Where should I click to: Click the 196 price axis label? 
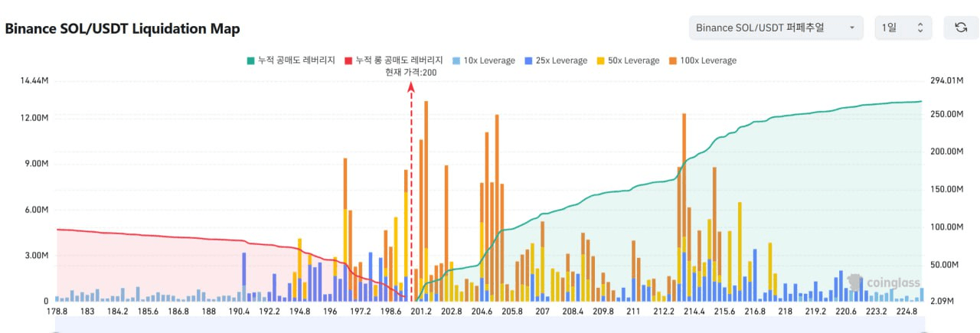[x=331, y=312]
